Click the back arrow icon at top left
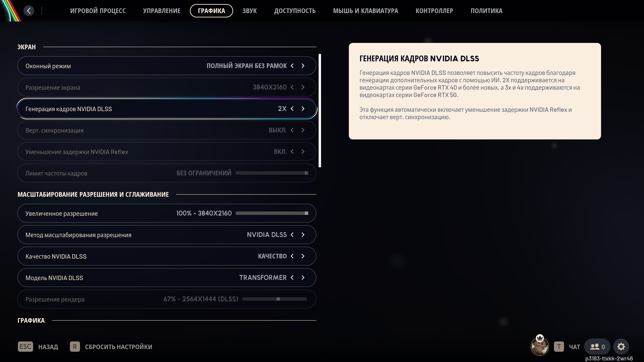This screenshot has width=644, height=362. pyautogui.click(x=29, y=11)
